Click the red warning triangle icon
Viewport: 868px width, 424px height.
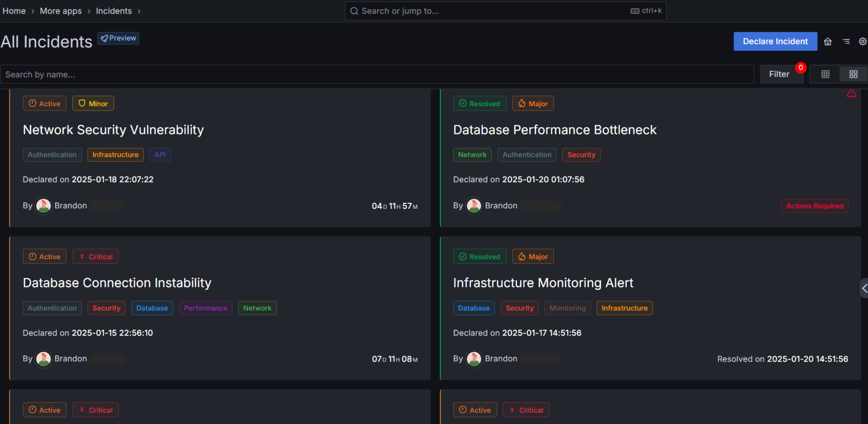click(x=851, y=93)
